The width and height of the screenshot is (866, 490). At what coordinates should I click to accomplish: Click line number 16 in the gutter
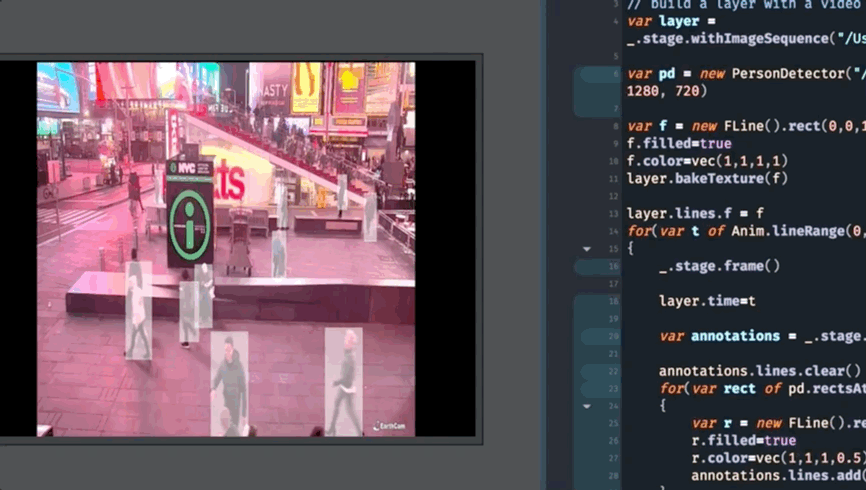pyautogui.click(x=612, y=266)
